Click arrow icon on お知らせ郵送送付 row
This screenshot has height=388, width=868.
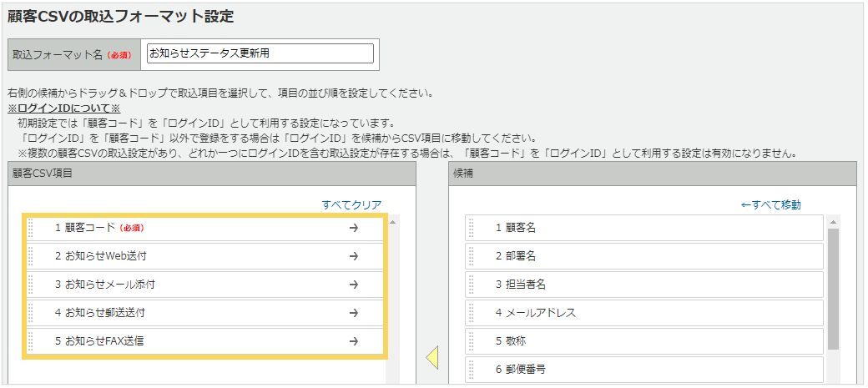point(354,313)
